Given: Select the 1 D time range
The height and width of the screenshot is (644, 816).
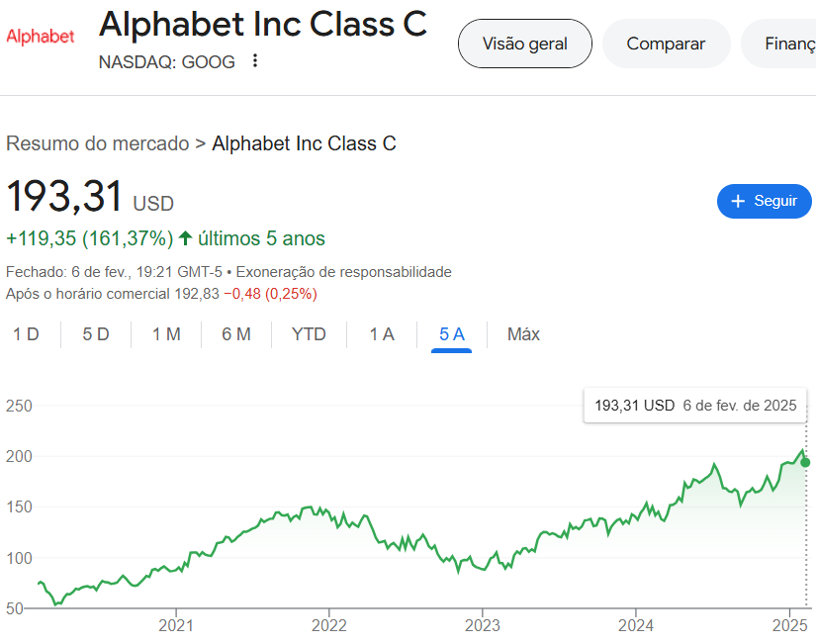Looking at the screenshot, I should click(x=26, y=334).
